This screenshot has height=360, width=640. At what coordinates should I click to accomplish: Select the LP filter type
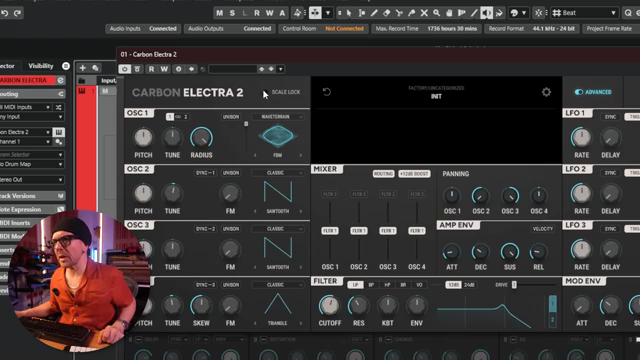pos(355,285)
